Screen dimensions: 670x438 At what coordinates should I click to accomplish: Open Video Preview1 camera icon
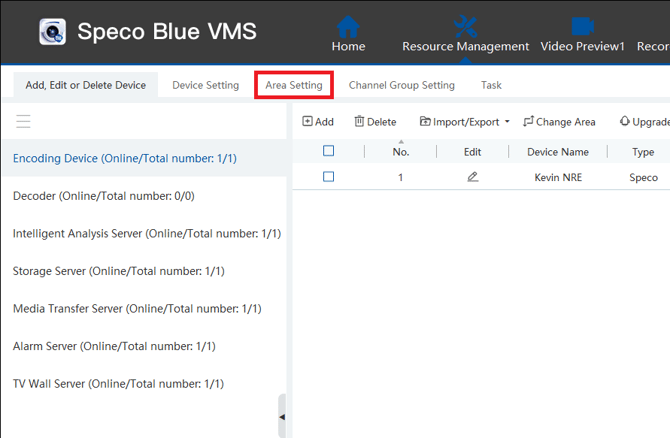582,26
